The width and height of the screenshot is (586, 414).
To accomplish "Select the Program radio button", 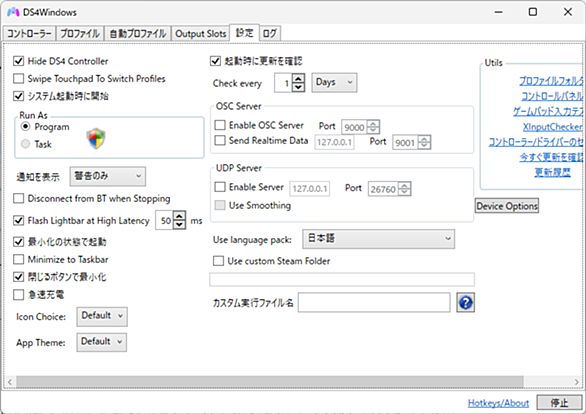I will tap(25, 127).
